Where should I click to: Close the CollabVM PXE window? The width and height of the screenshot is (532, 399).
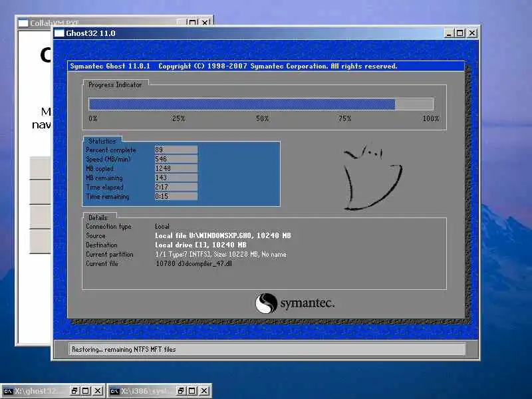pyautogui.click(x=205, y=23)
